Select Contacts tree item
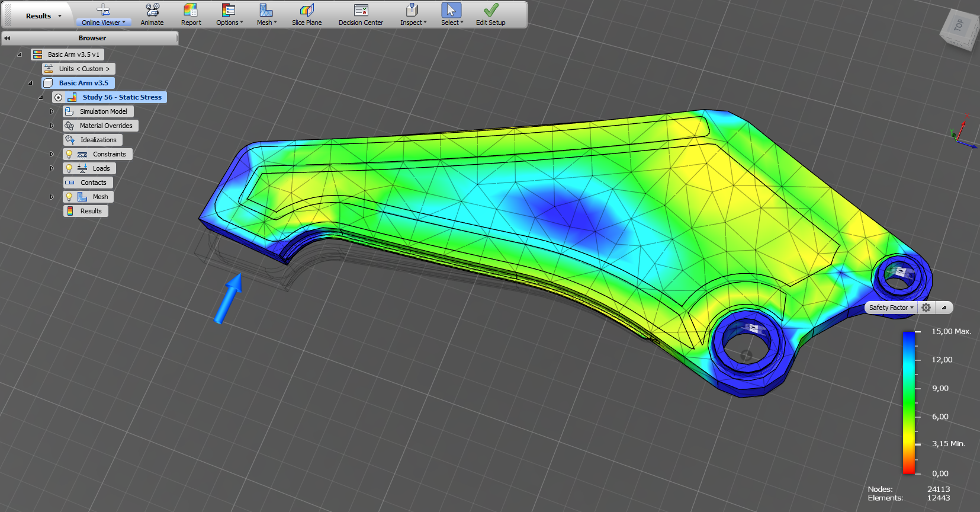This screenshot has width=980, height=512. tap(88, 183)
